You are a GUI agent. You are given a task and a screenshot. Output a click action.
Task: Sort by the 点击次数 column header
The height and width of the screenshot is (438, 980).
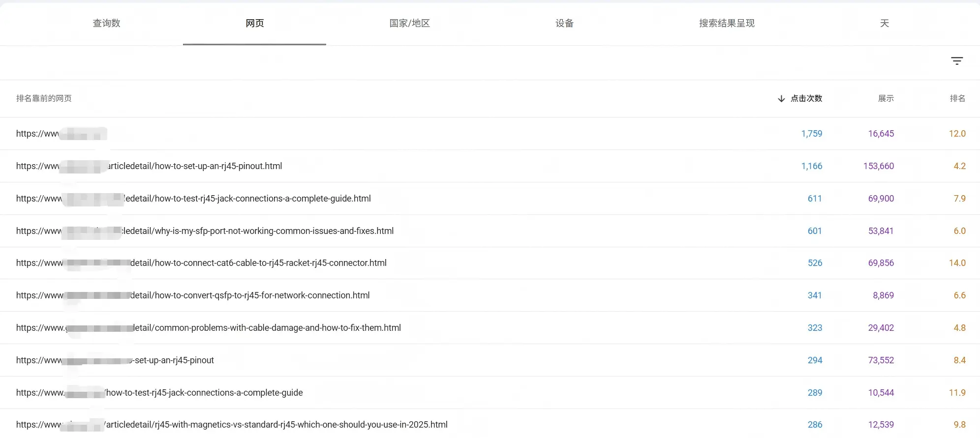[x=806, y=98]
